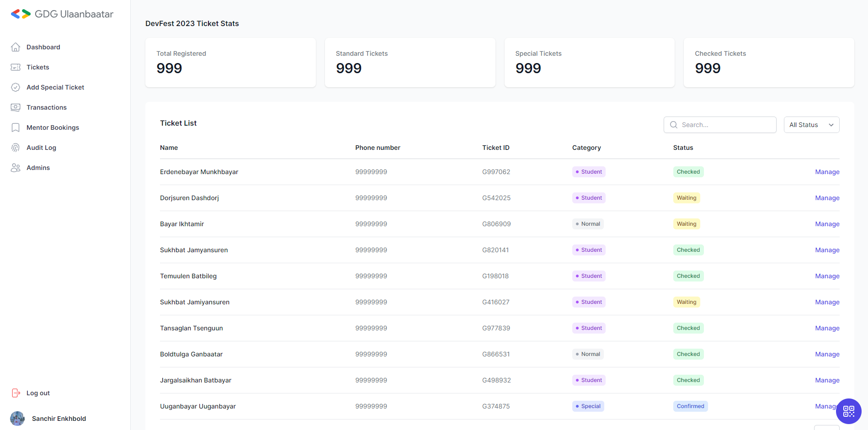Click the Name column header
Image resolution: width=868 pixels, height=430 pixels.
pyautogui.click(x=169, y=148)
